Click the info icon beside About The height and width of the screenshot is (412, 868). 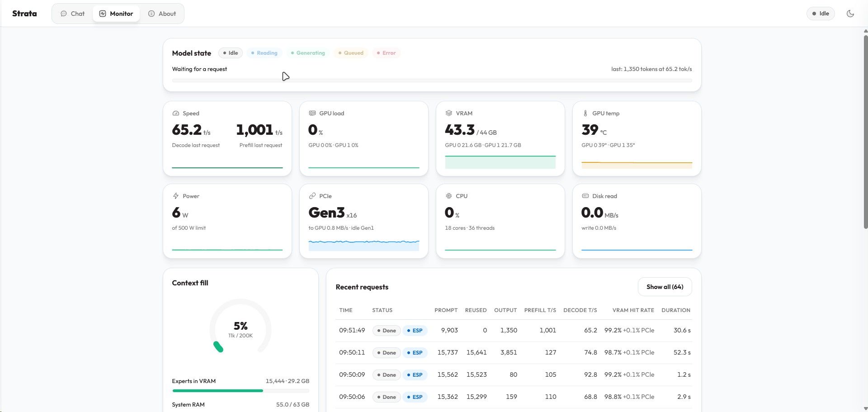coord(151,14)
